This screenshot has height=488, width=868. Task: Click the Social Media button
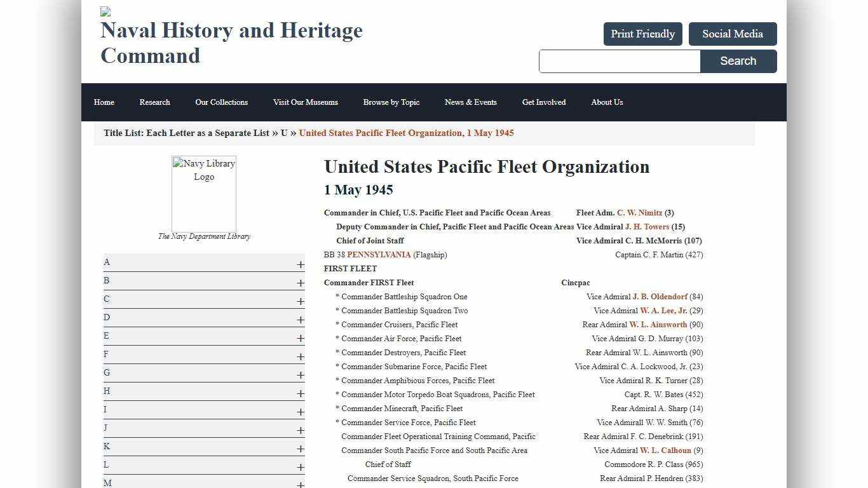tap(732, 34)
